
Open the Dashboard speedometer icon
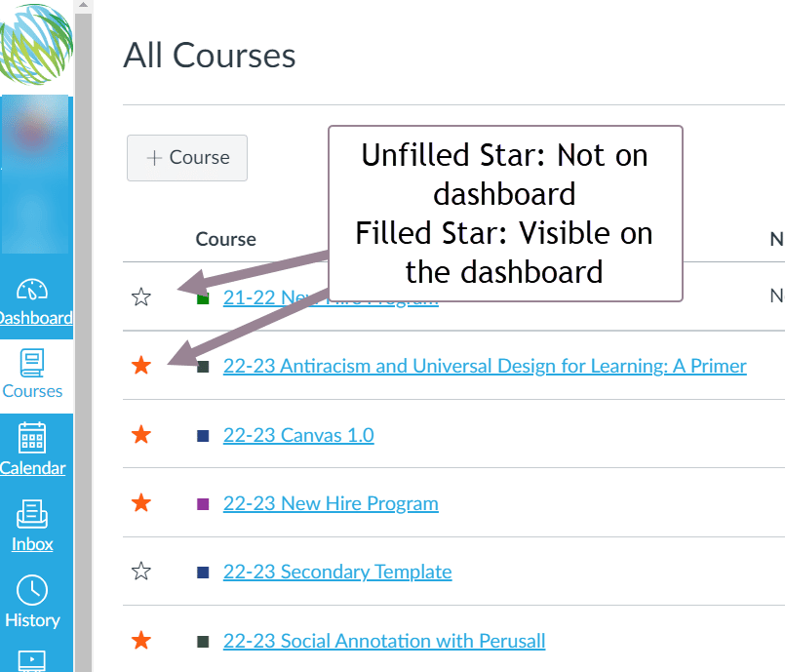click(x=33, y=291)
